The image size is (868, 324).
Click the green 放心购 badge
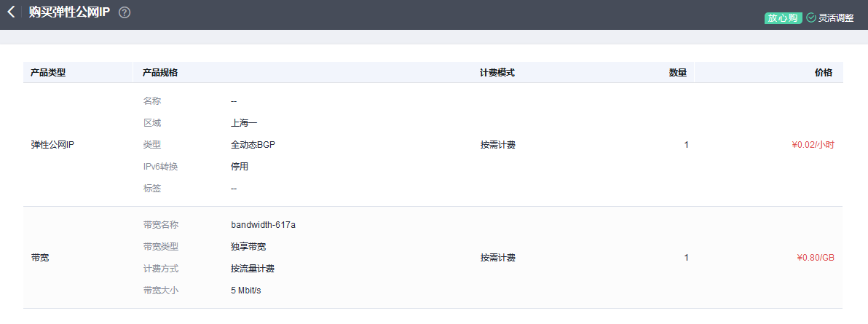[x=783, y=17]
